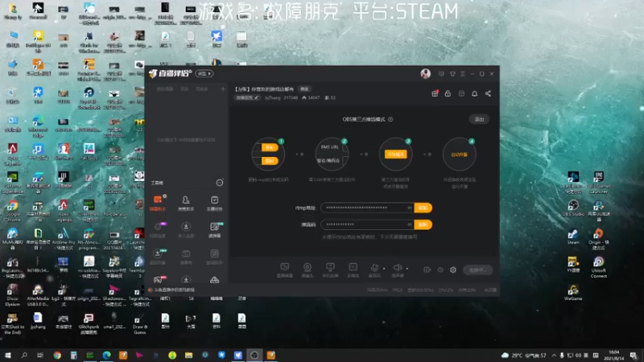Image resolution: width=644 pixels, height=362 pixels.
Task: Click the share icon for the room
Action: pyautogui.click(x=488, y=93)
